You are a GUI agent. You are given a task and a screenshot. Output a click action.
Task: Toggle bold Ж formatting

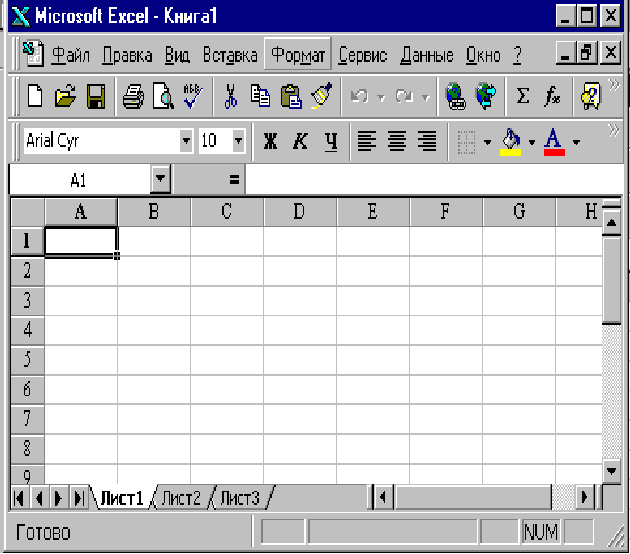tap(270, 141)
